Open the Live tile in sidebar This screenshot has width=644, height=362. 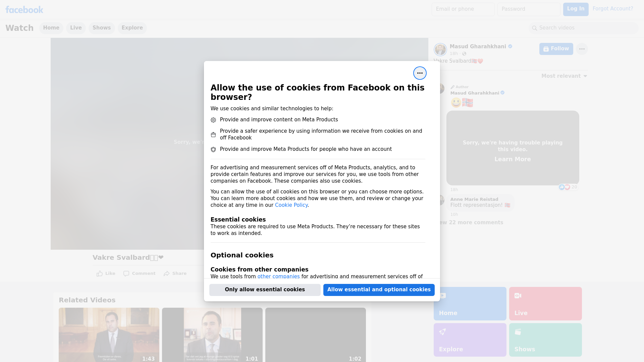click(x=545, y=304)
